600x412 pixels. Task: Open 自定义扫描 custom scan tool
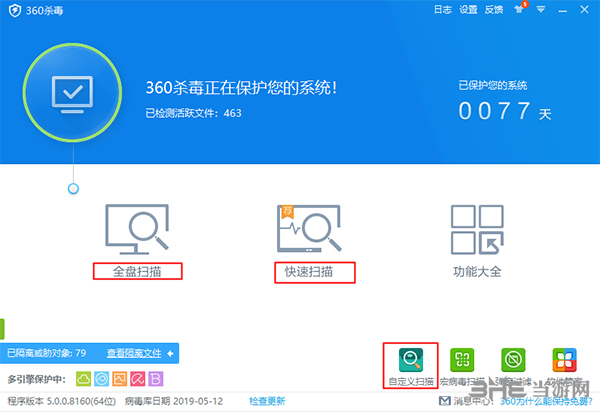411,366
